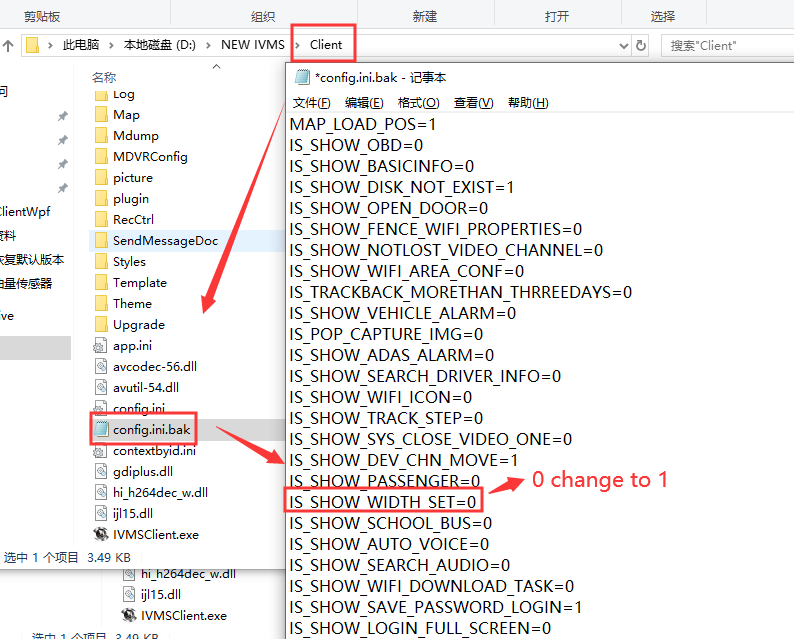Screen dimensions: 794x639
Task: Click the refresh button in address bar
Action: pyautogui.click(x=641, y=46)
